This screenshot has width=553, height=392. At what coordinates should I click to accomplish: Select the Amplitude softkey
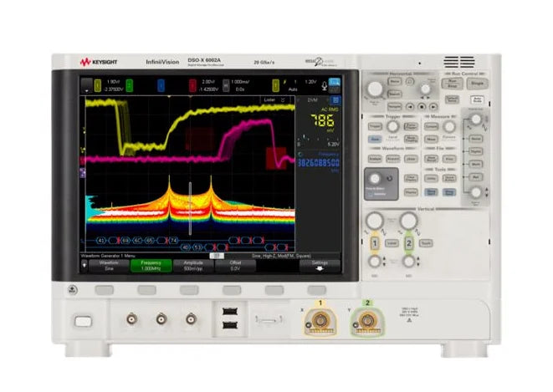193,266
